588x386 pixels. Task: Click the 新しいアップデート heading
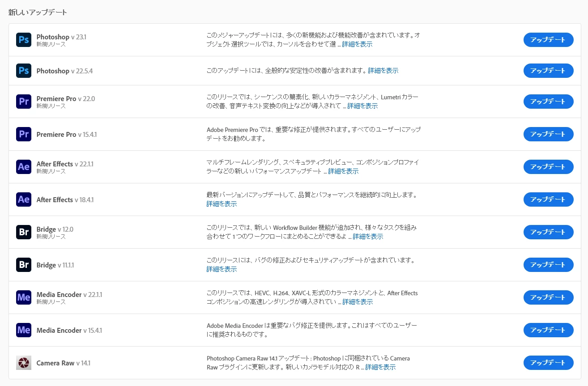38,13
